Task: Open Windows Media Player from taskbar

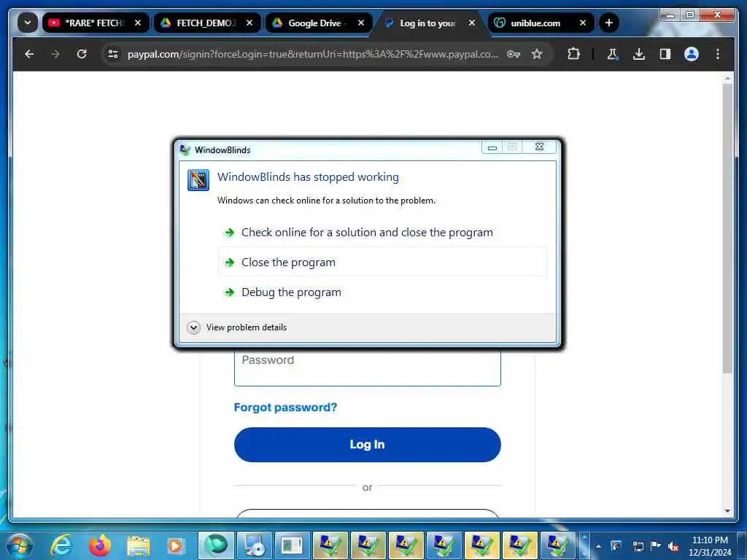Action: (175, 545)
